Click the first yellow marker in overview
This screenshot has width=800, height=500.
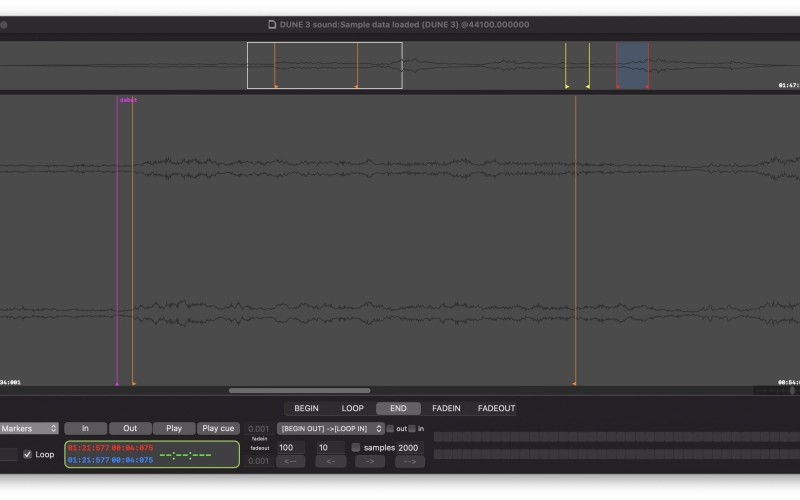[565, 65]
